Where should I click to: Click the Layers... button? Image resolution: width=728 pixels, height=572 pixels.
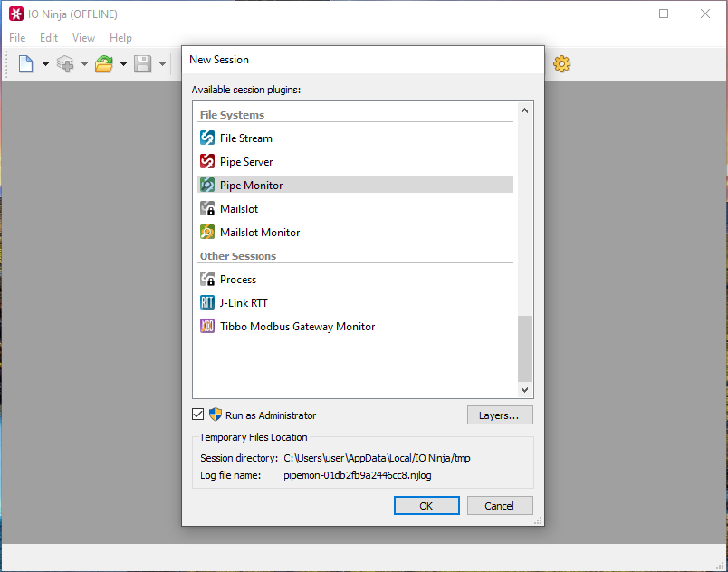point(500,415)
